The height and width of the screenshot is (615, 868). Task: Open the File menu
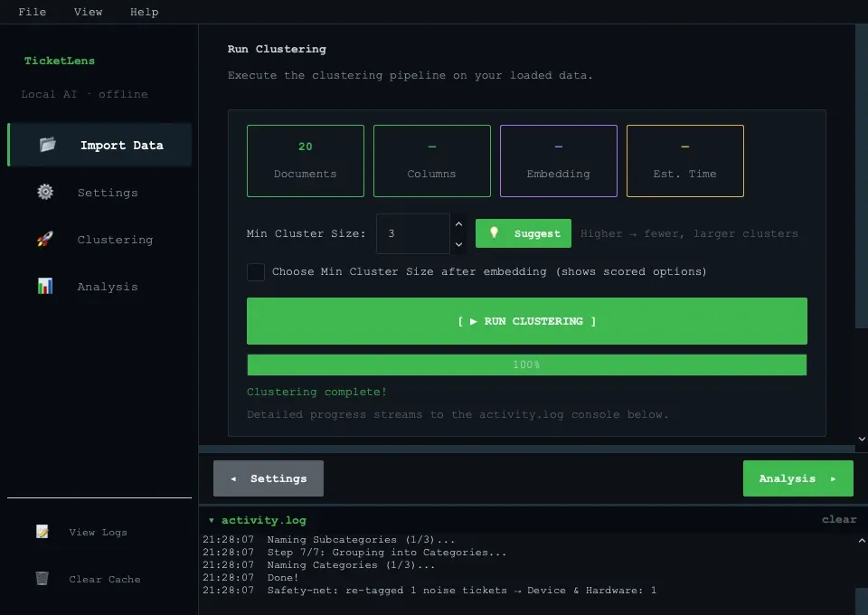(x=33, y=12)
